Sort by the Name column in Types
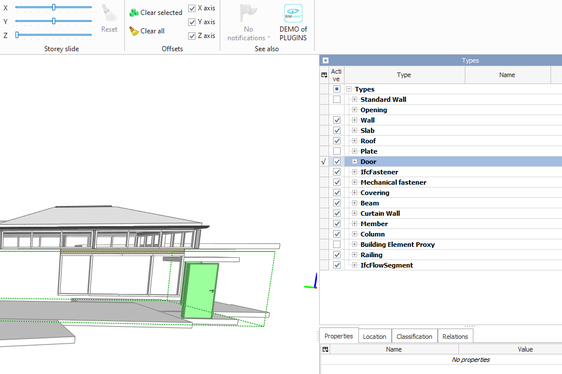Screen dimensions: 562x374 [507, 75]
